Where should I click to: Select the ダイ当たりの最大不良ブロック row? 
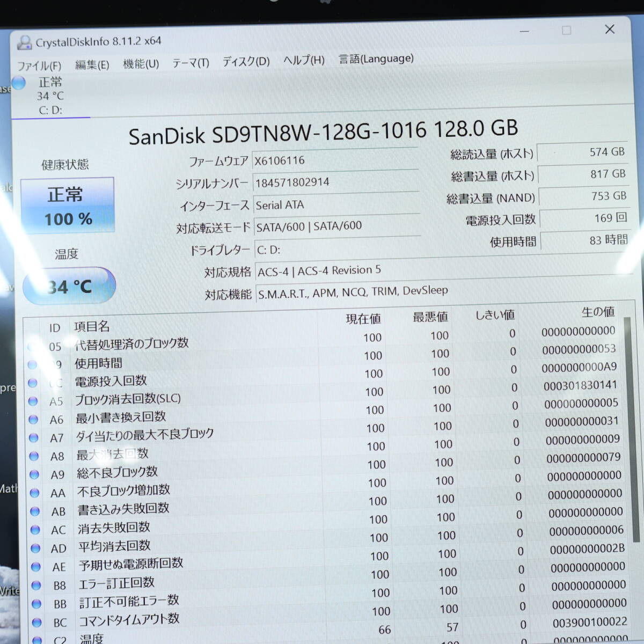[324, 431]
